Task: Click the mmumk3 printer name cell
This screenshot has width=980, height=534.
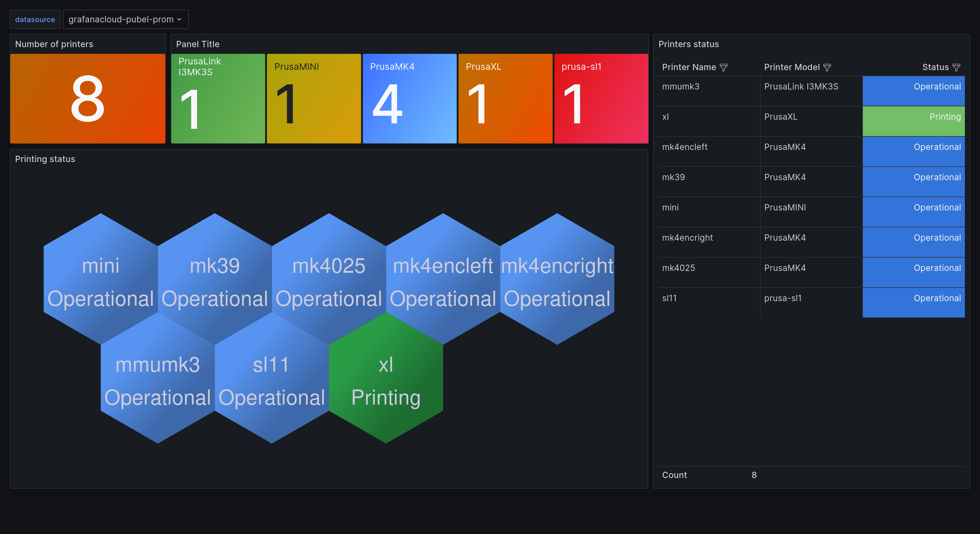Action: pos(709,91)
